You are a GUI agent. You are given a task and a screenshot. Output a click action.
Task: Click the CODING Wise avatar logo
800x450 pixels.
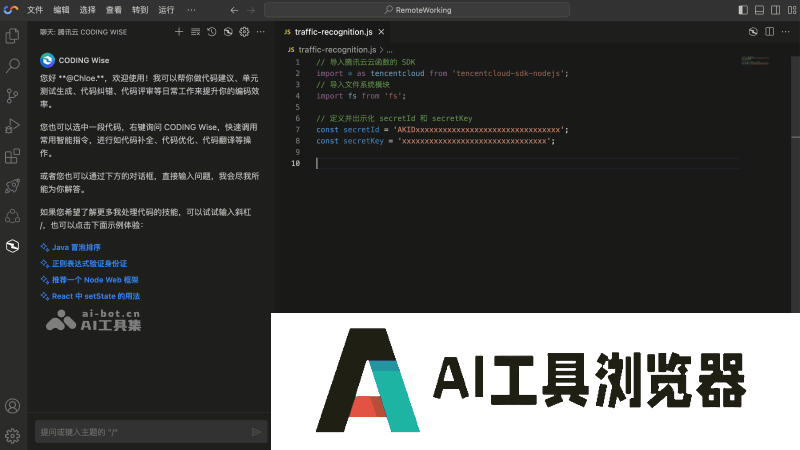tap(47, 60)
